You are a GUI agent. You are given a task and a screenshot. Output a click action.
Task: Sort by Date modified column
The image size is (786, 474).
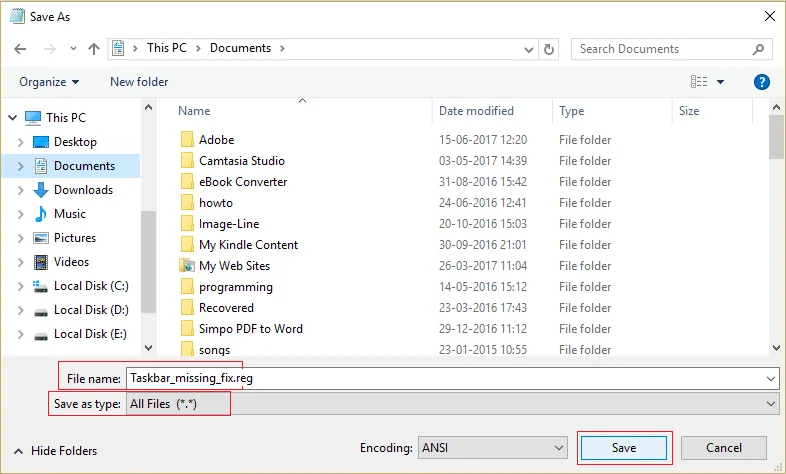coord(476,111)
